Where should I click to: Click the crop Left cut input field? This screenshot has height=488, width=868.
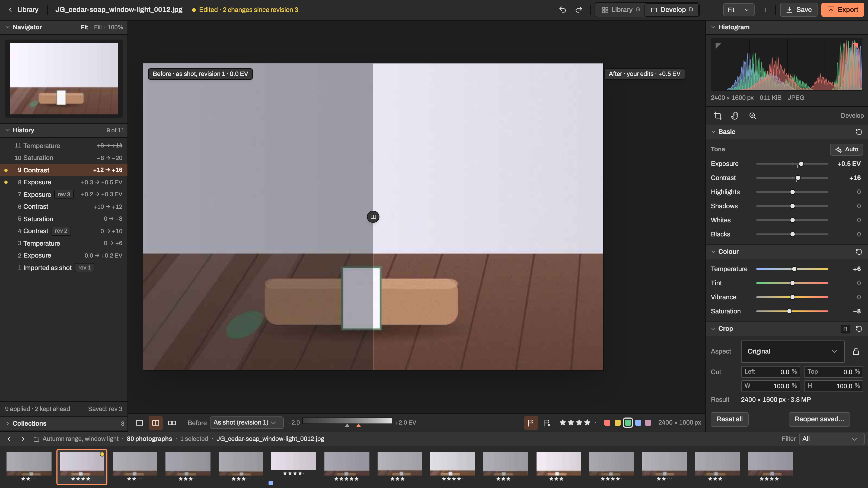[x=770, y=372]
